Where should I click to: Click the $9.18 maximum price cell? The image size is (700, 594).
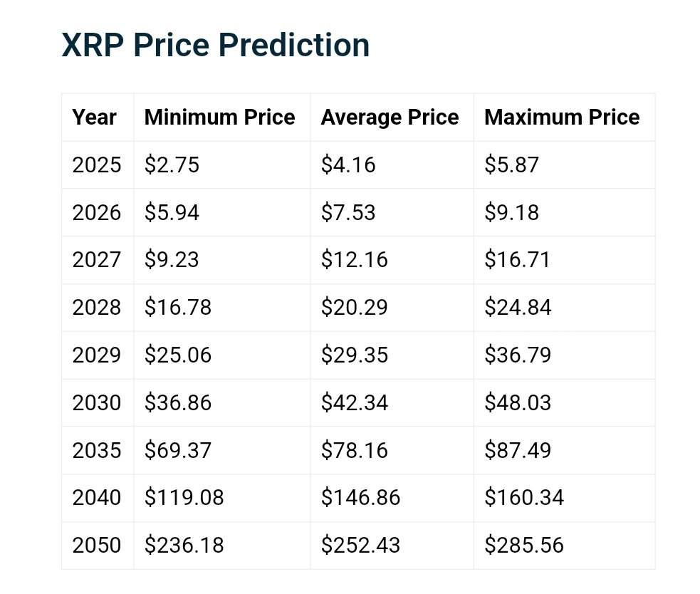tap(511, 213)
